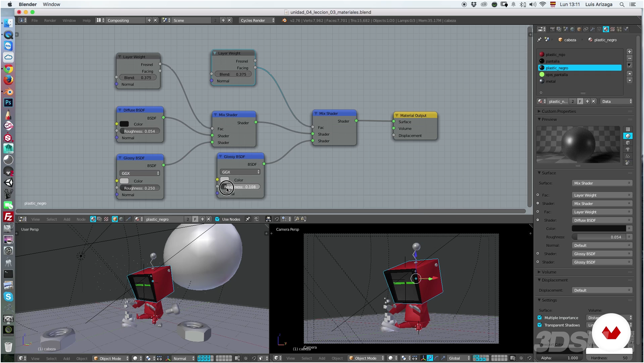This screenshot has height=363, width=644.
Task: Click Roughness 0.250 field on Glossy BSDF node
Action: pyautogui.click(x=140, y=188)
